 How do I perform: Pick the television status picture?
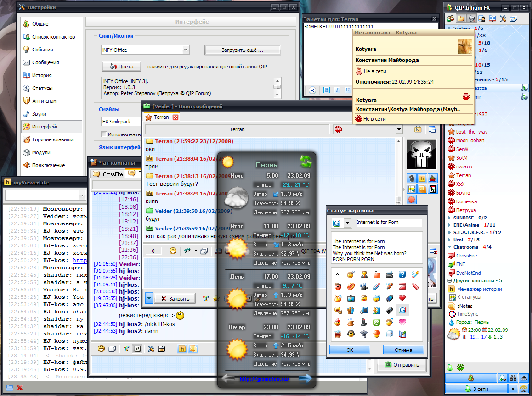click(351, 298)
